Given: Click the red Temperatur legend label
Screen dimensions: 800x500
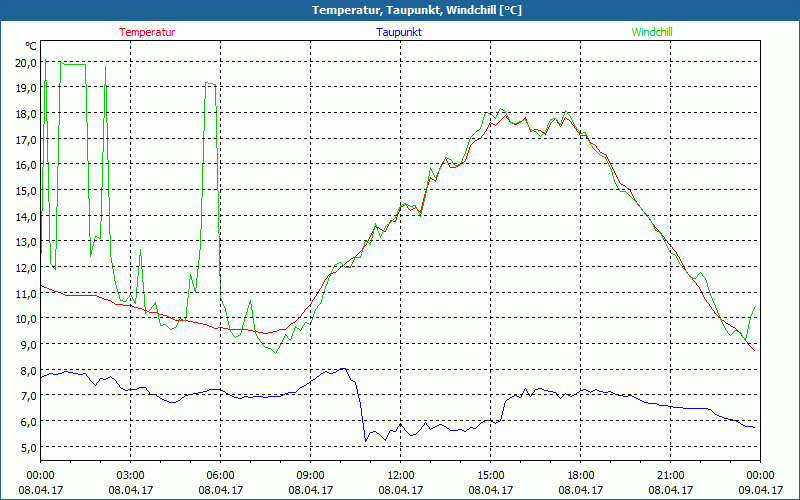Looking at the screenshot, I should [x=147, y=32].
